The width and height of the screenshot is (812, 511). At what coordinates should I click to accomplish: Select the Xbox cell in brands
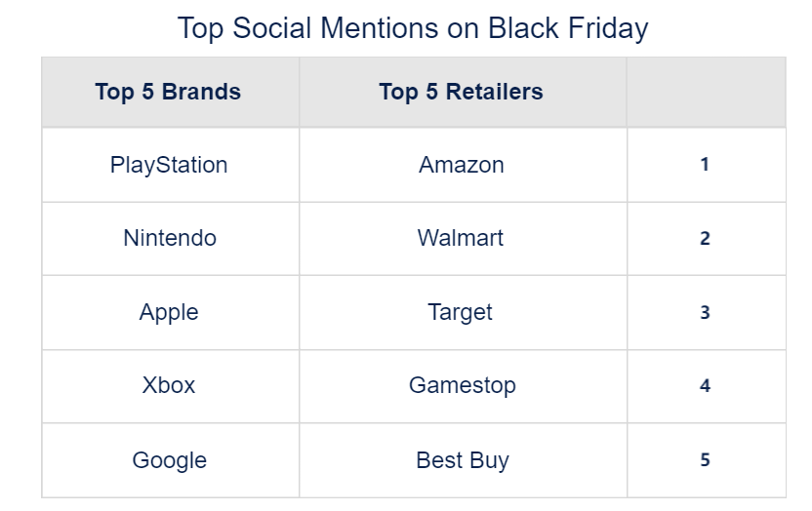(169, 385)
